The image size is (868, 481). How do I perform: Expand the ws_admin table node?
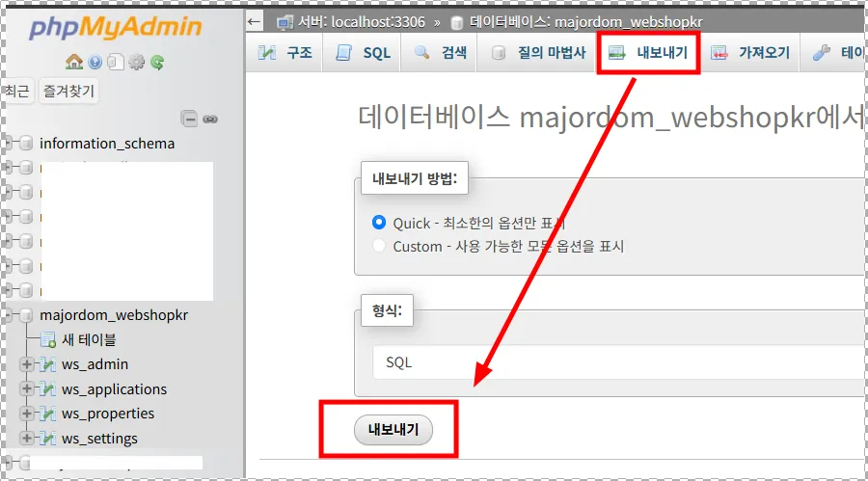[26, 364]
